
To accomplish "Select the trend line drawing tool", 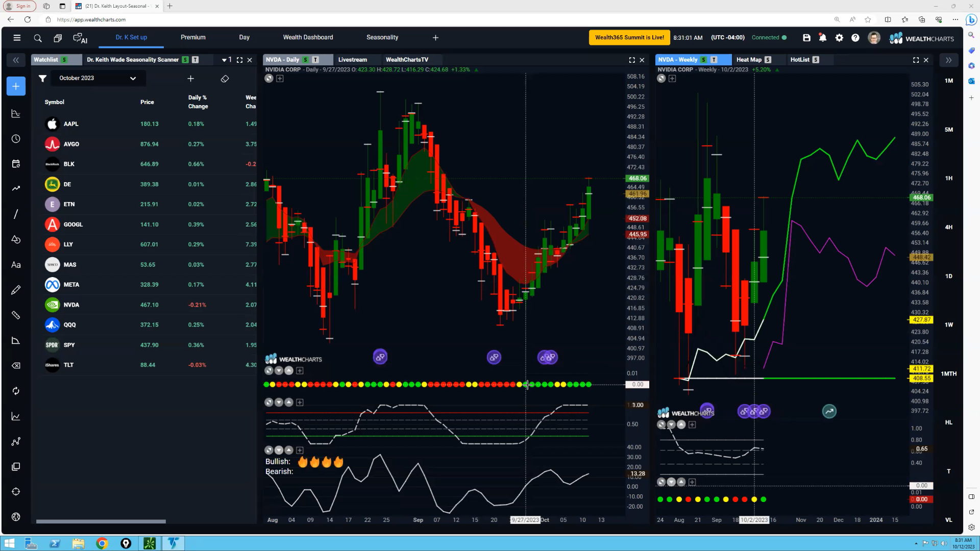I will tap(16, 214).
